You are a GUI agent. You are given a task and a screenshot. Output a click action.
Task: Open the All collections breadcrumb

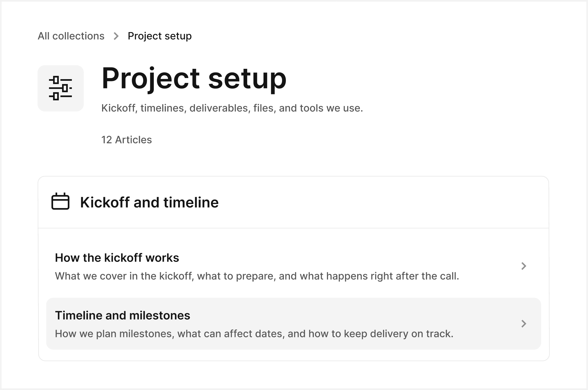pos(71,36)
